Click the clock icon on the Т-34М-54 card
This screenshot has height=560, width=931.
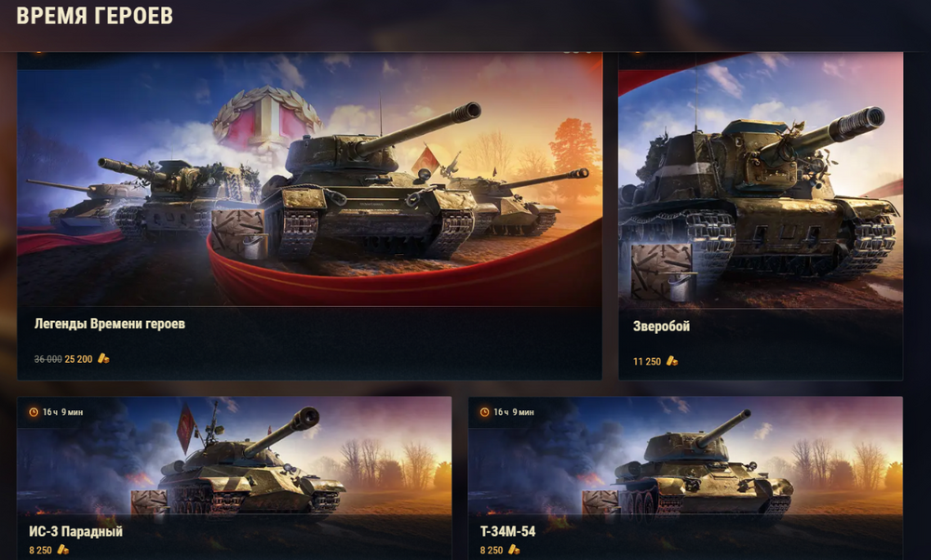coord(485,412)
